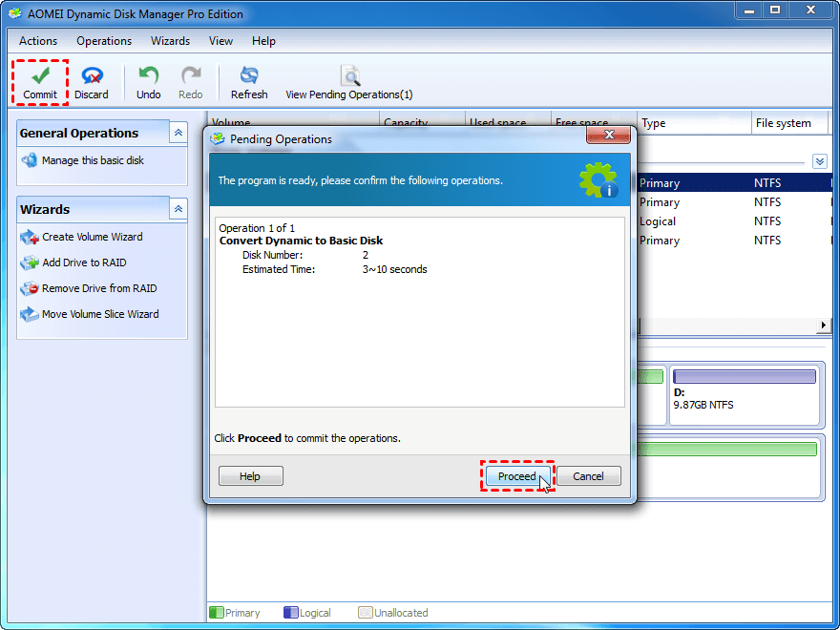Open View Pending Operations(1)

pos(349,82)
